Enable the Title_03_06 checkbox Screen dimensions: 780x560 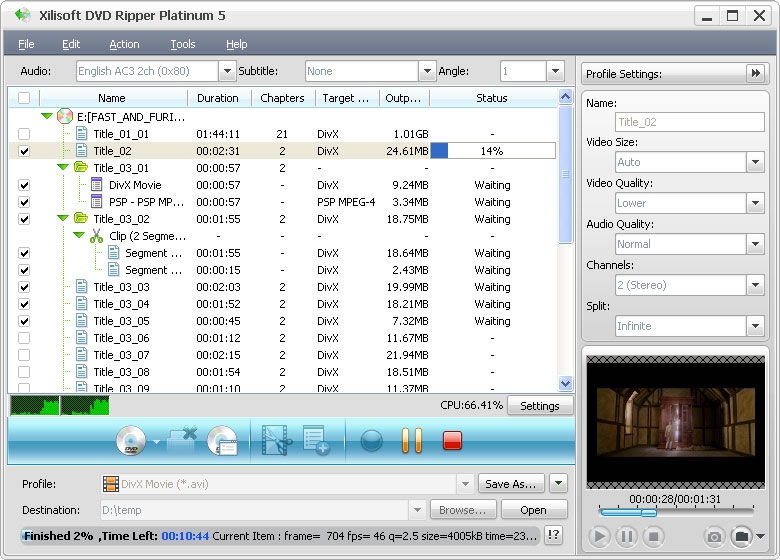point(24,338)
